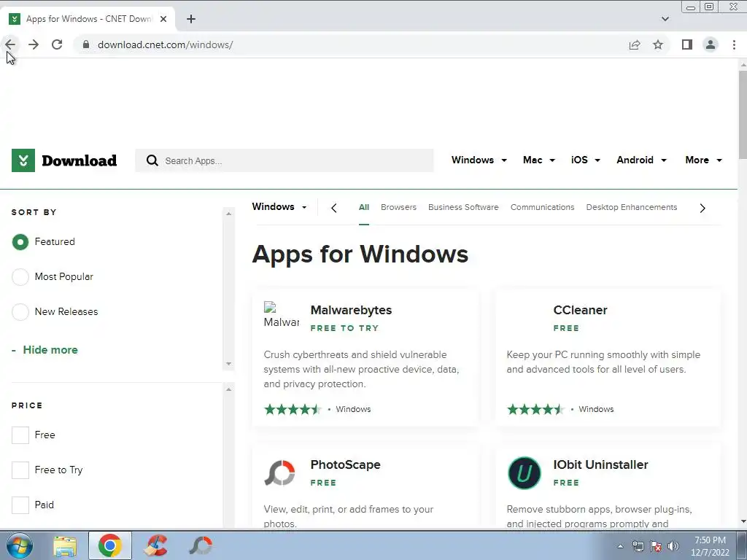Check the Free to Try price filter
The image size is (747, 560).
click(20, 470)
